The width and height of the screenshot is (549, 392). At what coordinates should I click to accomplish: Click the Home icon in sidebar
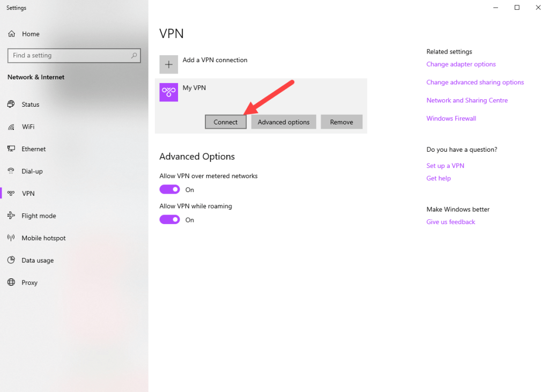pos(11,34)
